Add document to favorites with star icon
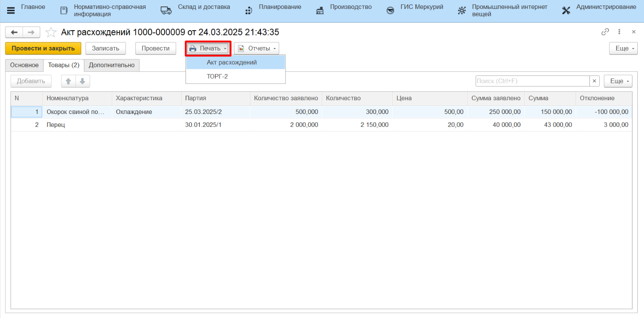 tap(51, 32)
